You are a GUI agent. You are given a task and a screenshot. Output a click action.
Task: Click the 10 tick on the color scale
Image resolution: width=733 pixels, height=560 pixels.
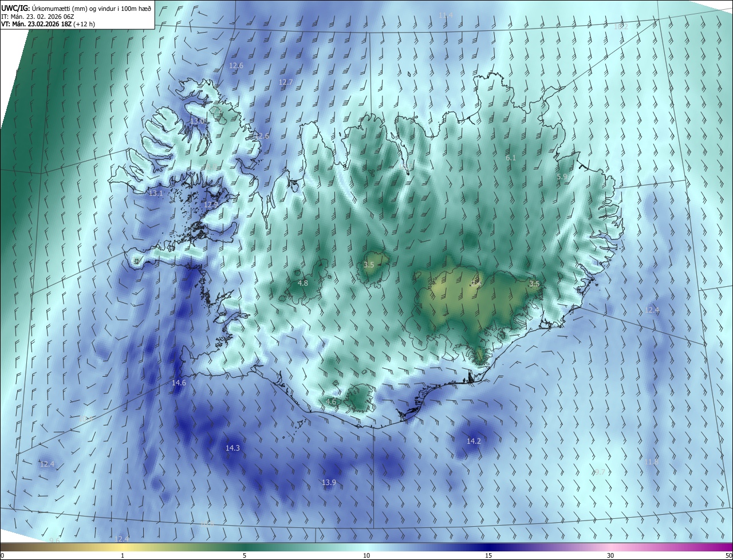pos(366,555)
